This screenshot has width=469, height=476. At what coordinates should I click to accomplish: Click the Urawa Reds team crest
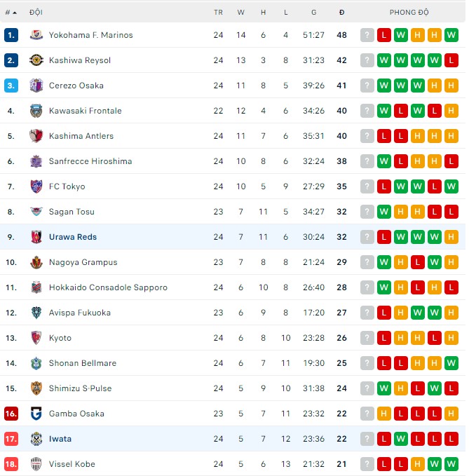point(36,237)
